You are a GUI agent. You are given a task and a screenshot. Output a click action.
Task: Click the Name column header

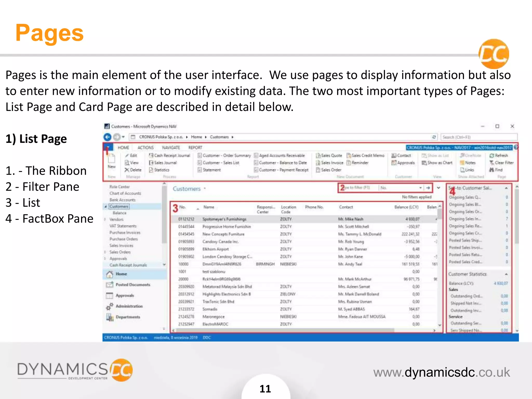(209, 207)
